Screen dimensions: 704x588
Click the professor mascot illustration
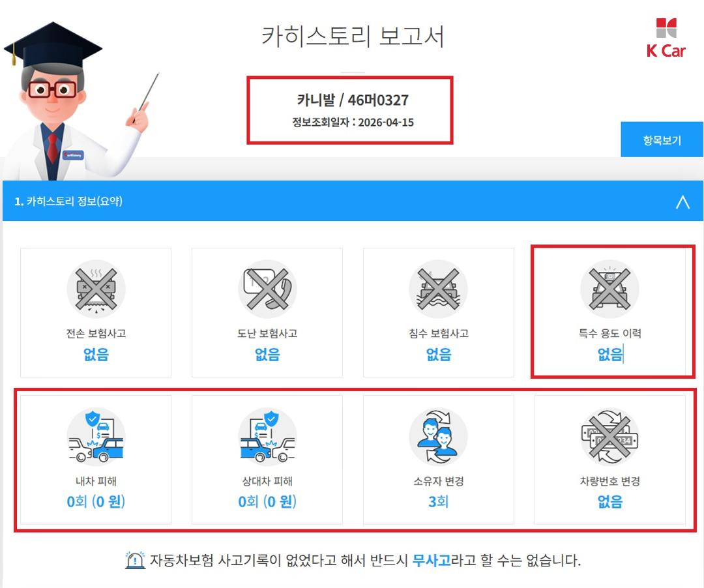(81, 101)
